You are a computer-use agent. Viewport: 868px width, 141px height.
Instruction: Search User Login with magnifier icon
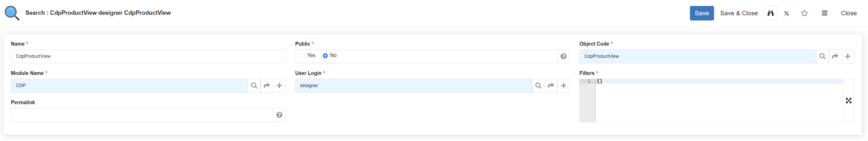click(539, 86)
